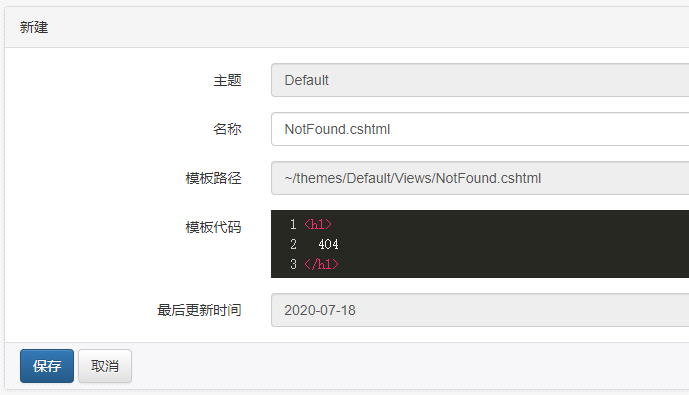The width and height of the screenshot is (689, 395).
Task: Click line number 3 in the editor gutter
Action: pos(293,264)
